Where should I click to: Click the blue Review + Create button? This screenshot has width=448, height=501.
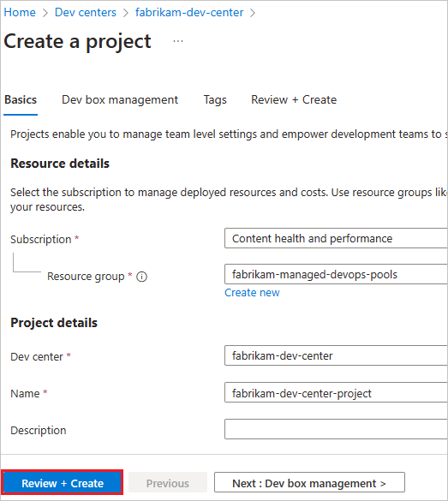coord(63,482)
